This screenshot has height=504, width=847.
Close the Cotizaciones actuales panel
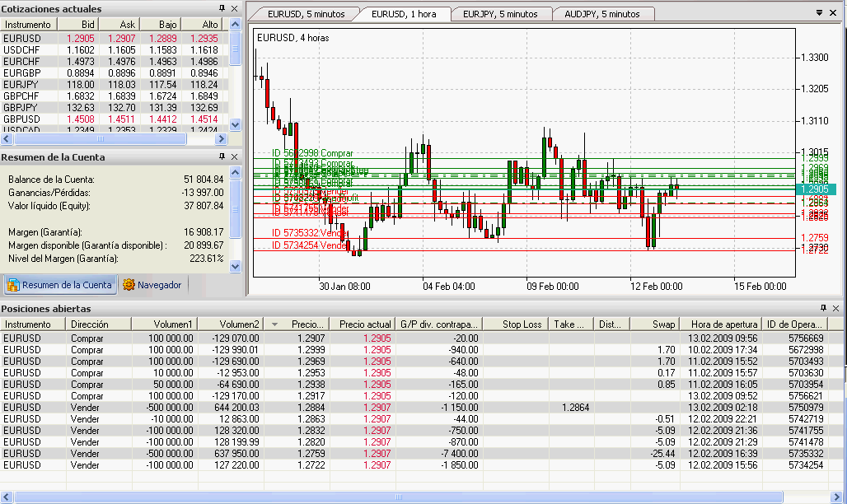235,8
